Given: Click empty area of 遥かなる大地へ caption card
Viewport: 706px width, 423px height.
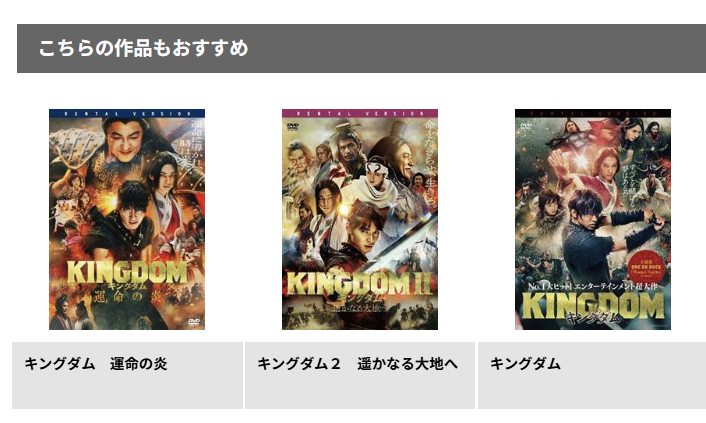Looking at the screenshot, I should 360,390.
